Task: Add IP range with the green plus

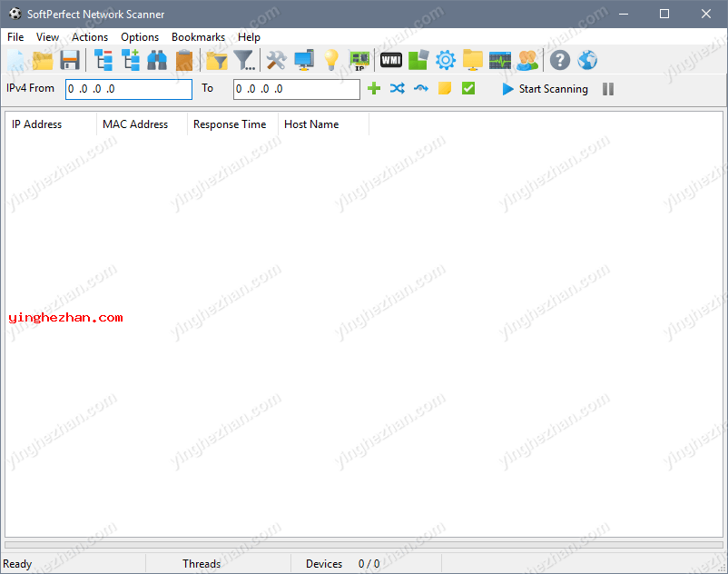Action: (374, 88)
